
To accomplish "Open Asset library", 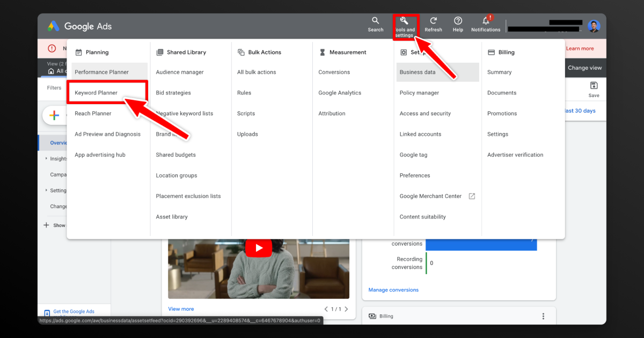I will point(172,217).
